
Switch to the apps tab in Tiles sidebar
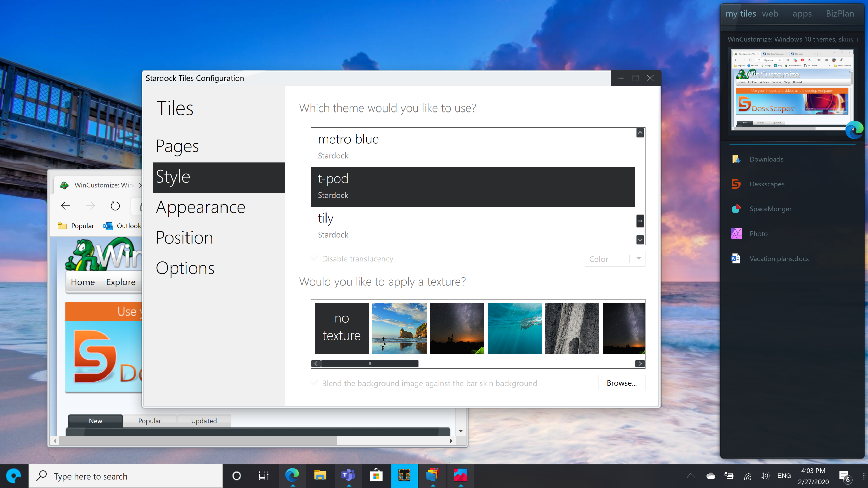pos(802,14)
